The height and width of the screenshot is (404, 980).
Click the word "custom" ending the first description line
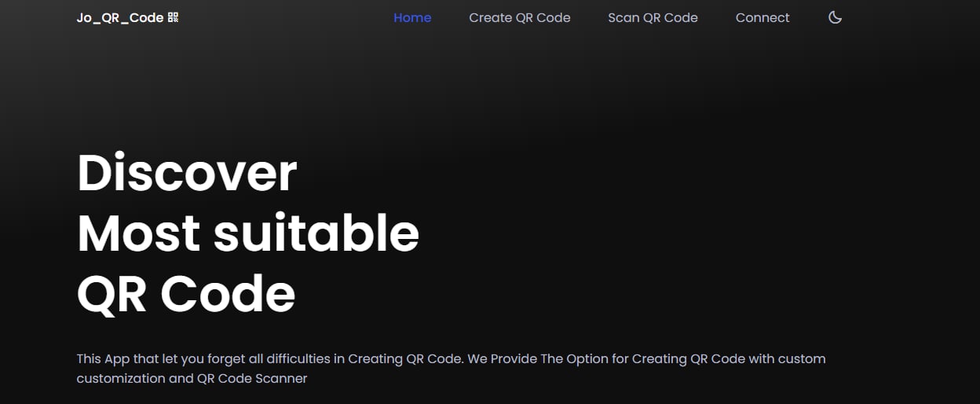click(x=802, y=358)
